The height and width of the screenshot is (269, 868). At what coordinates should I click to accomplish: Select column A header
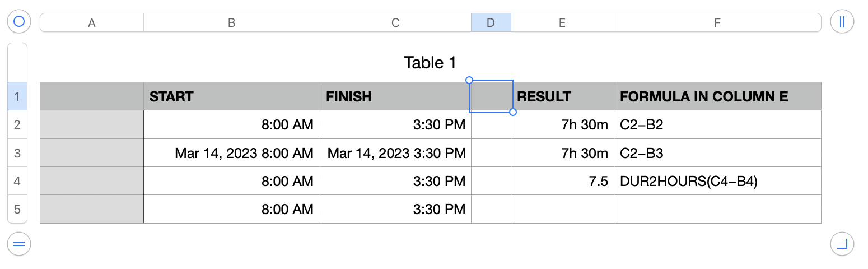[x=92, y=22]
